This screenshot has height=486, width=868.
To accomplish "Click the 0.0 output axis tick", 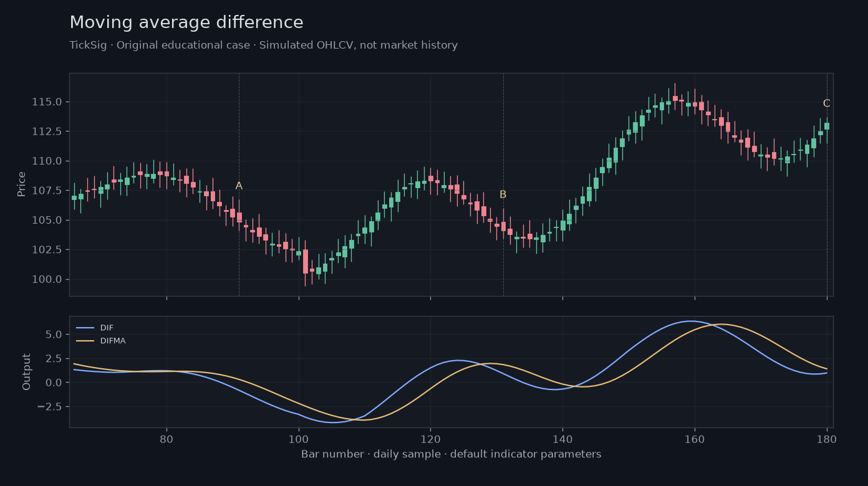I will point(54,383).
